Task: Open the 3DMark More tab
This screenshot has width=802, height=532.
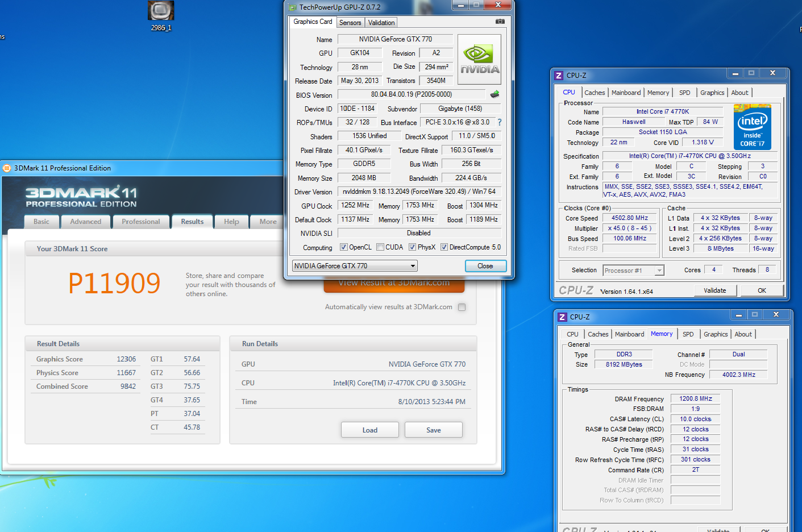Action: coord(268,222)
